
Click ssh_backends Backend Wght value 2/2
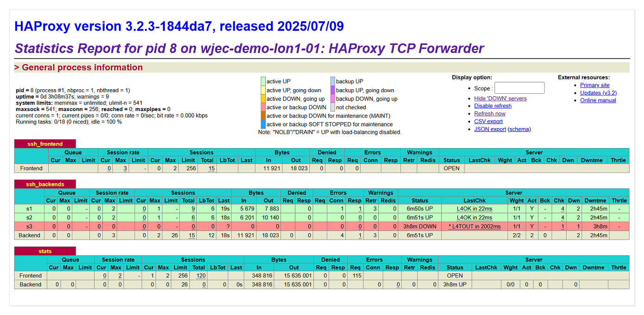517,235
